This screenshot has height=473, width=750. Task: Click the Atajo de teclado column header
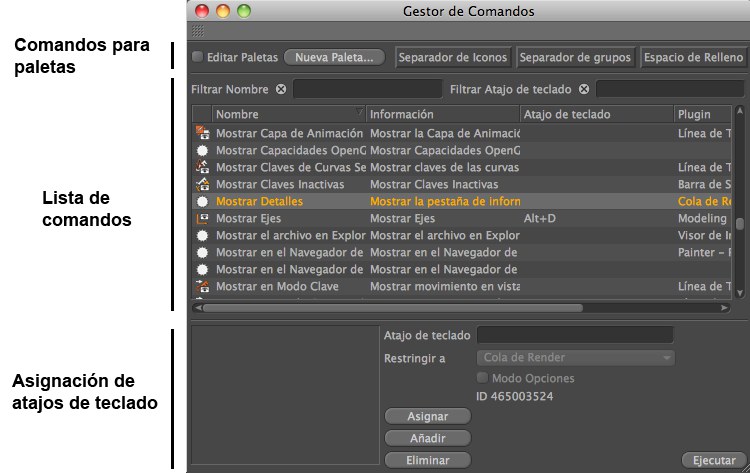coord(597,115)
